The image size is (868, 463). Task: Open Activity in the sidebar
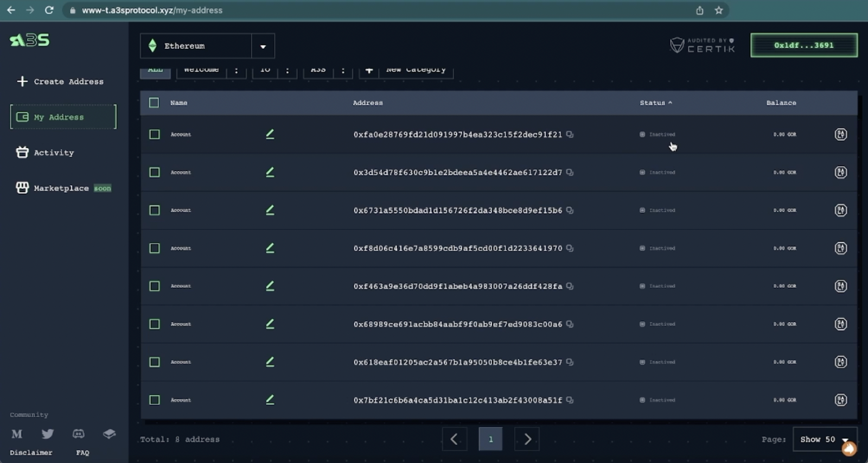coord(53,153)
